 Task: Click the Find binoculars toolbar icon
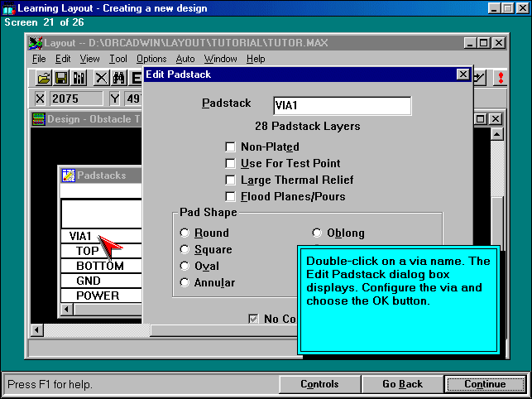coord(118,78)
